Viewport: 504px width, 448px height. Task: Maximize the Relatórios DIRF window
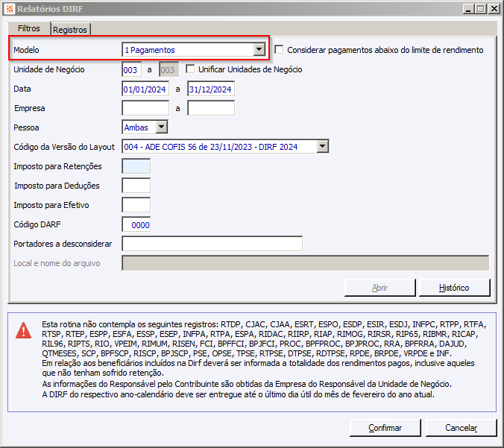481,9
